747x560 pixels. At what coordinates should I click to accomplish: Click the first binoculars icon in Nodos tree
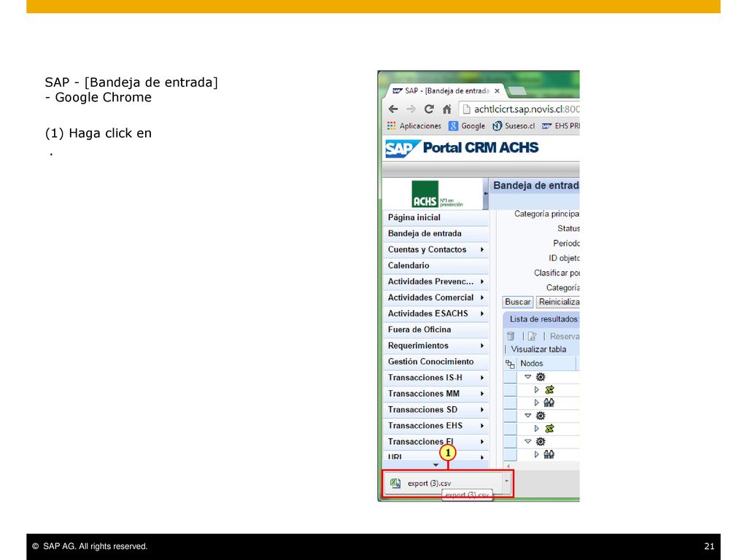pyautogui.click(x=549, y=402)
